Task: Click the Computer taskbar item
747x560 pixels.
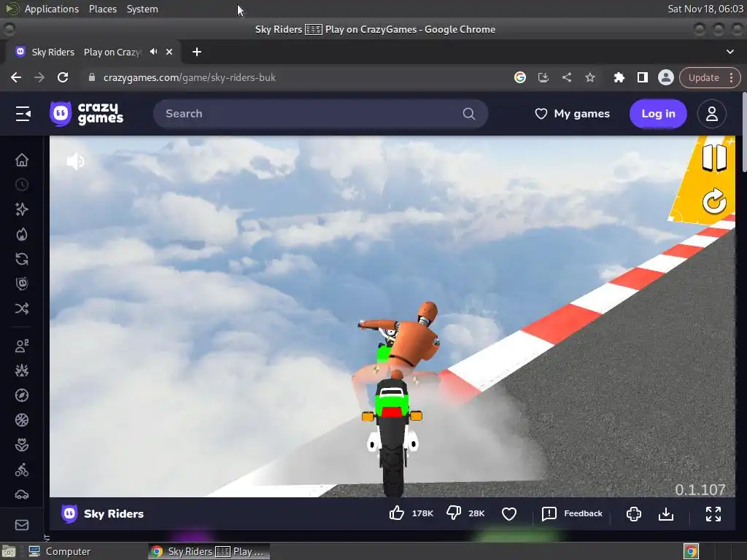Action: click(x=60, y=551)
